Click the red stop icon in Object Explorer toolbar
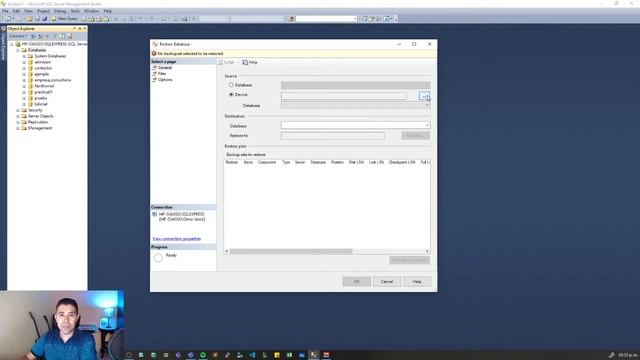Screen dimensions: 640x360 point(70,36)
